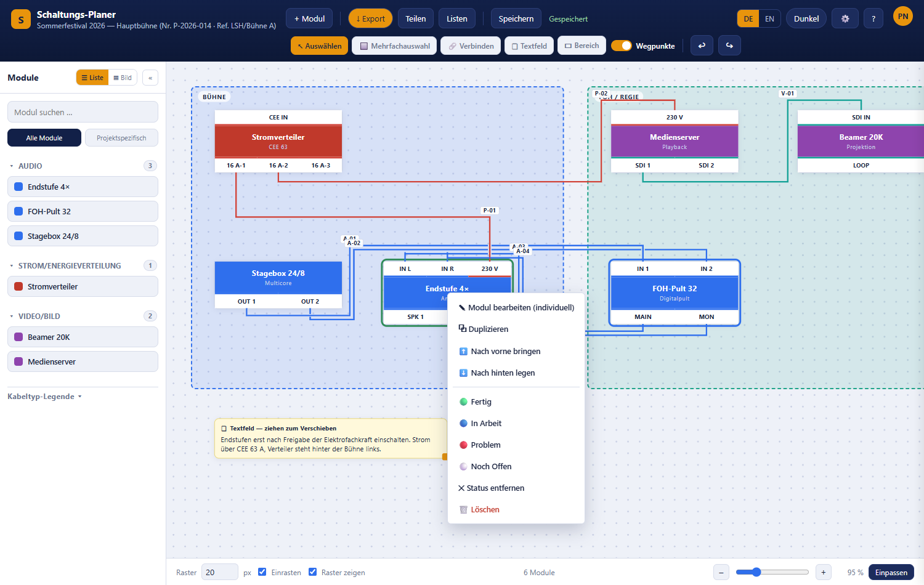Choose Duplizieren in context menu
Image resolution: width=924 pixels, height=585 pixels.
point(516,329)
